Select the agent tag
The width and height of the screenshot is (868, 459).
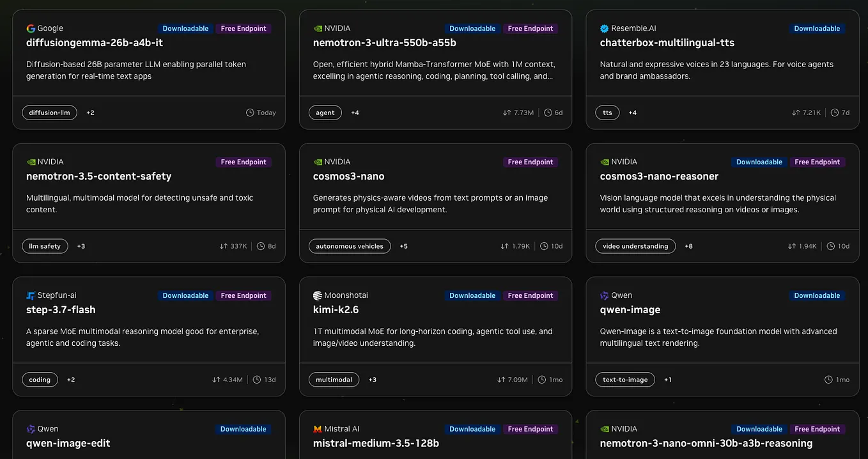(x=325, y=113)
